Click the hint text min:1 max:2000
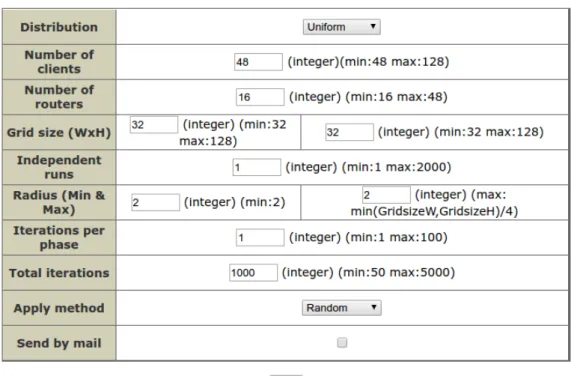Screen dimensions: 571x376 tap(397, 167)
